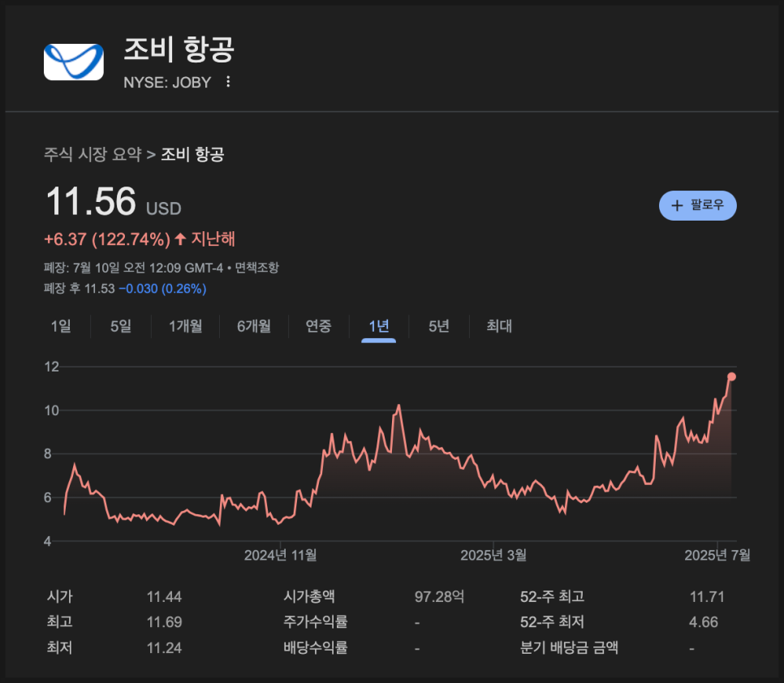Screen dimensions: 784x683
Task: Select the 1일 range tab
Action: [x=61, y=326]
